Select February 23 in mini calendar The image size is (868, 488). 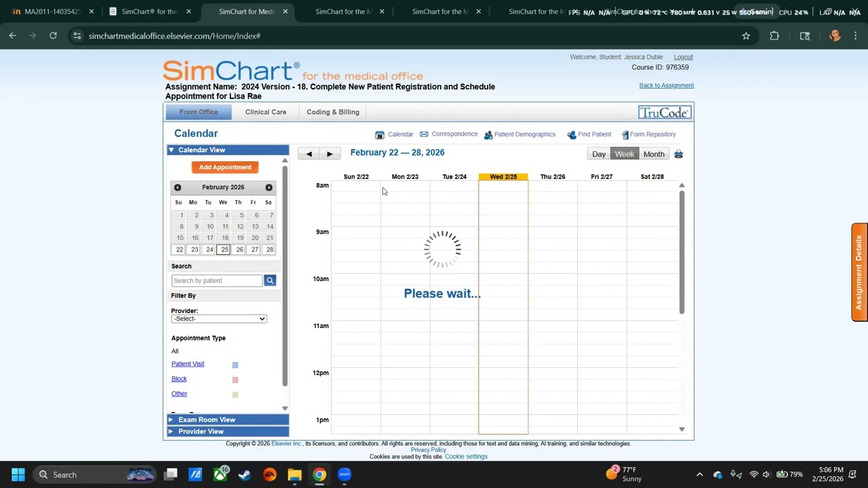pyautogui.click(x=195, y=250)
